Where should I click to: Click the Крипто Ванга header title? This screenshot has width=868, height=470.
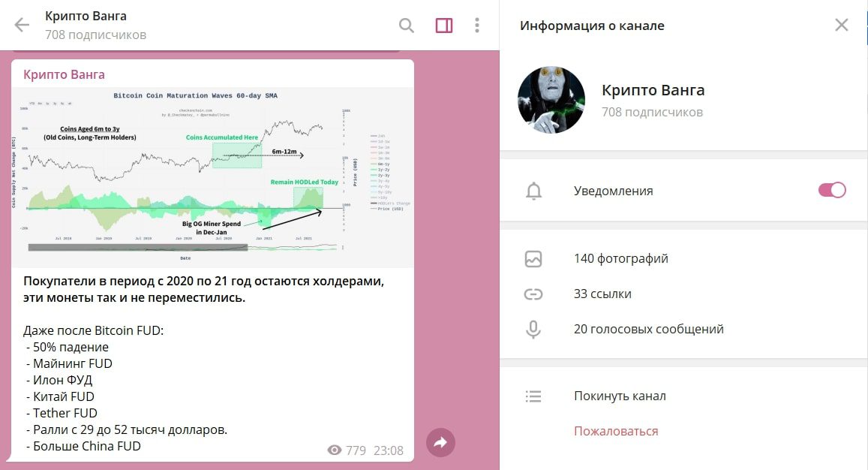tap(86, 16)
